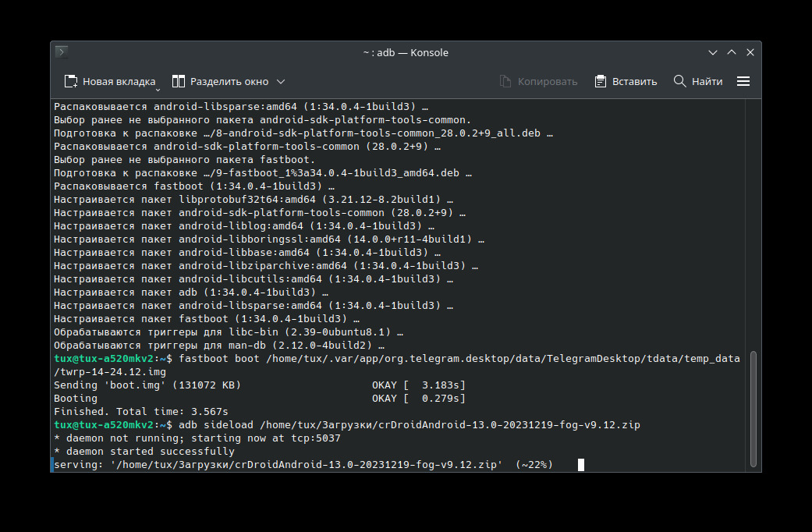Click the split window icon
812x532 pixels.
tap(179, 81)
